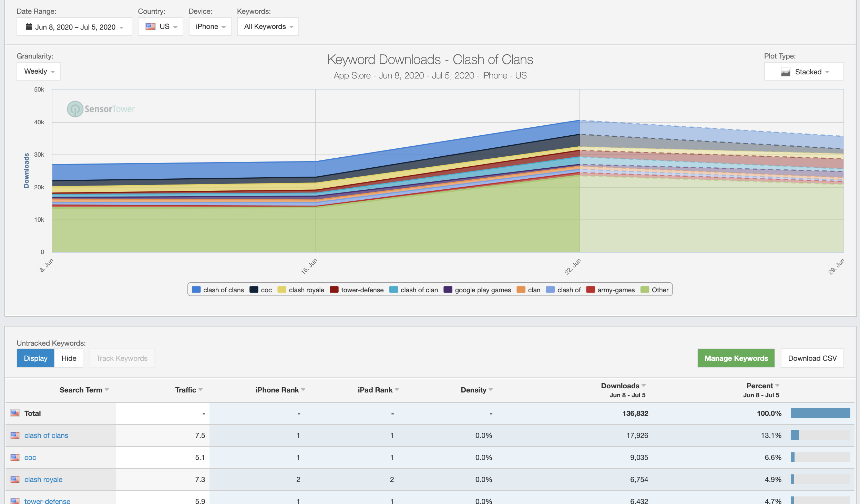
Task: Open the Weekly granularity dropdown
Action: [x=39, y=71]
